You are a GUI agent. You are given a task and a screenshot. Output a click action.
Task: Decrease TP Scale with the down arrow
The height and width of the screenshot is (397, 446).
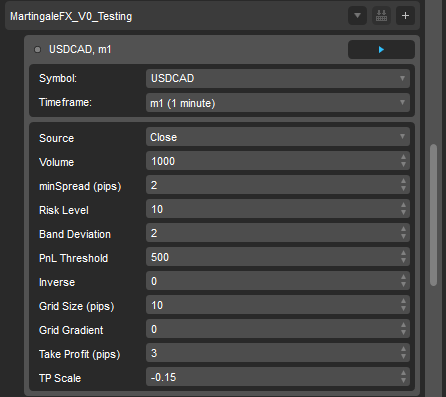403,381
